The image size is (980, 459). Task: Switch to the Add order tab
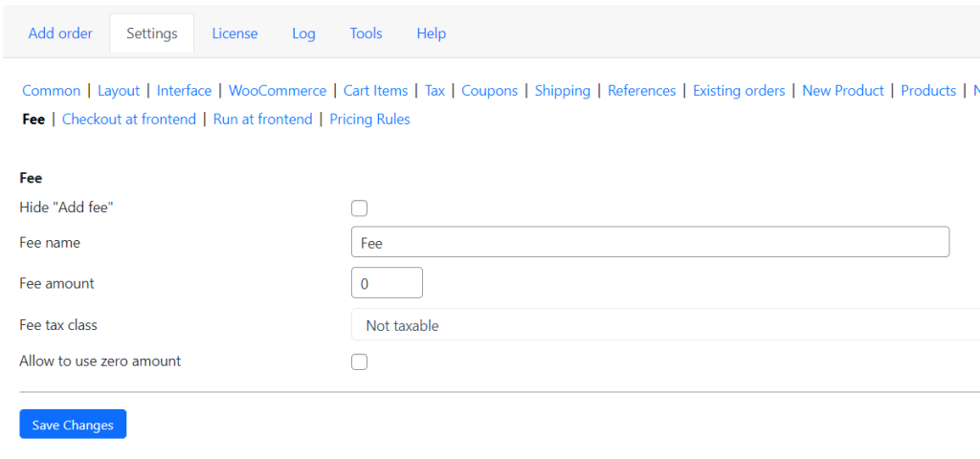click(x=60, y=33)
